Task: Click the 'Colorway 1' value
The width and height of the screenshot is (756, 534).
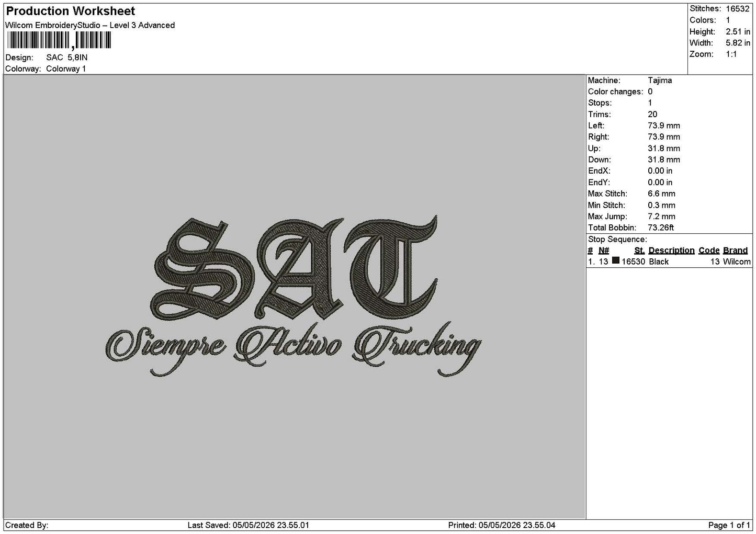Action: tap(66, 69)
